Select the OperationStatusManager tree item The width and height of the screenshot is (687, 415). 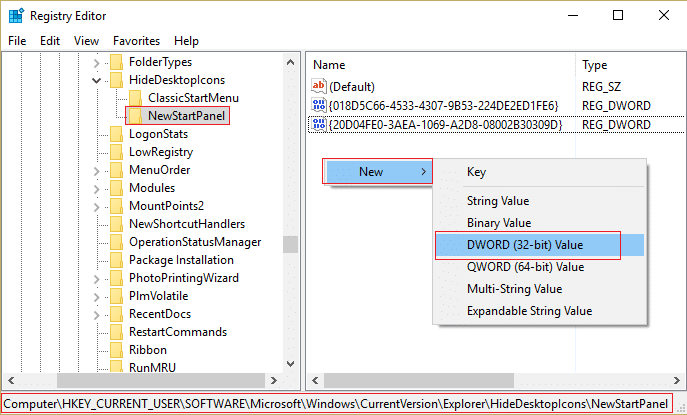195,242
